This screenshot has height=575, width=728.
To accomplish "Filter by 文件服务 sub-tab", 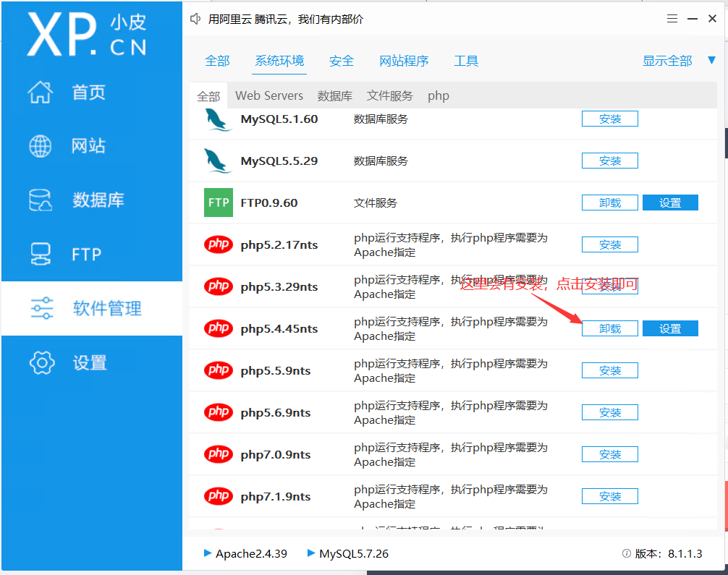I will (x=389, y=95).
